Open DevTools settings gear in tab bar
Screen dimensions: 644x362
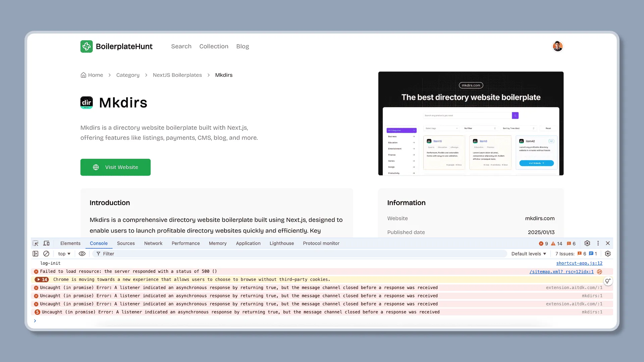pyautogui.click(x=587, y=243)
